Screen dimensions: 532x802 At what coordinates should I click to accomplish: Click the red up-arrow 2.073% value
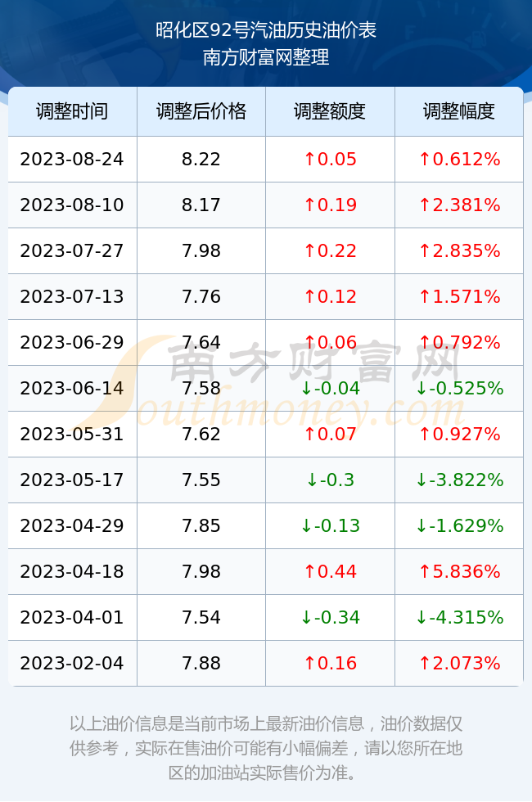[x=459, y=663]
